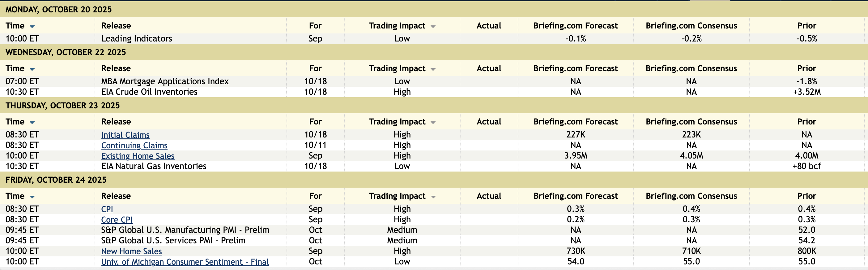Click the Existing Home Sales link
Image resolution: width=868 pixels, height=270 pixels.
[x=138, y=156]
